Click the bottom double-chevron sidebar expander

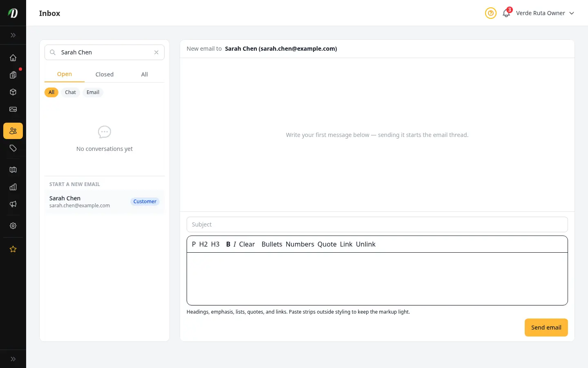13,359
